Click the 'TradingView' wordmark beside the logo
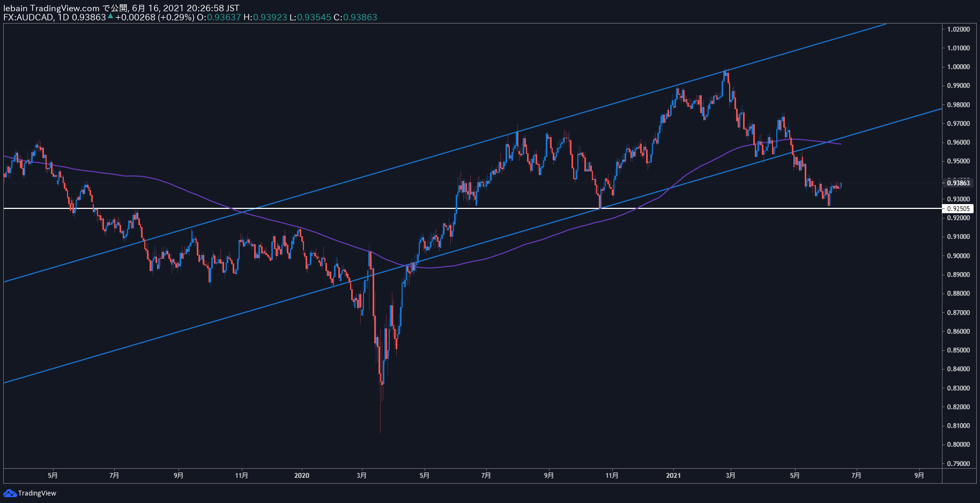Screen dimensions: 980x503 [37, 493]
